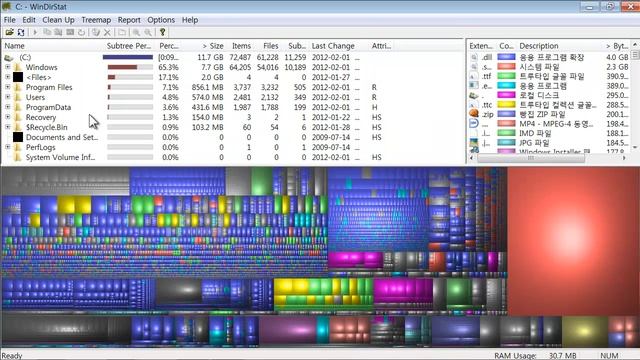
Task: Open the Help menu
Action: click(190, 20)
